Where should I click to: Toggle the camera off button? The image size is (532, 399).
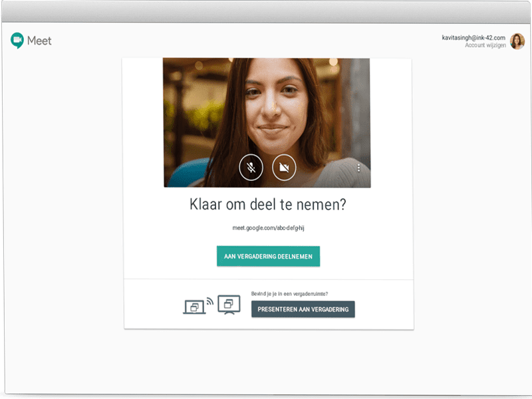pos(284,168)
